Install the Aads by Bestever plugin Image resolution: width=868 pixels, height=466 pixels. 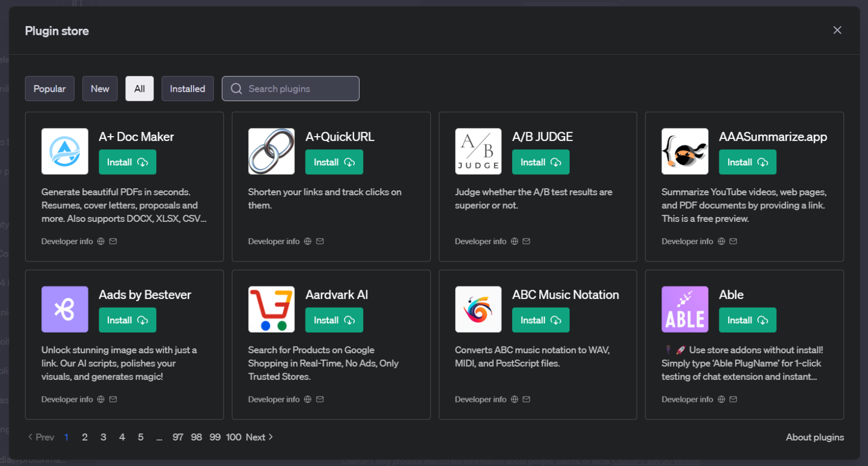(127, 320)
